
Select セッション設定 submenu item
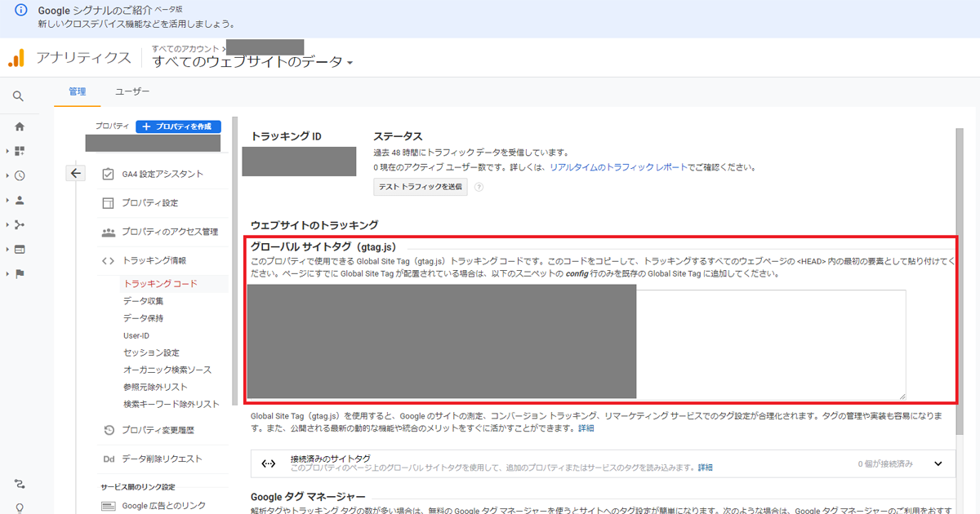point(151,352)
